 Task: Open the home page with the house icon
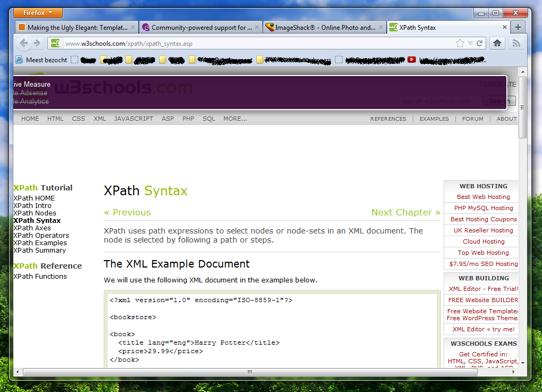pyautogui.click(x=497, y=43)
